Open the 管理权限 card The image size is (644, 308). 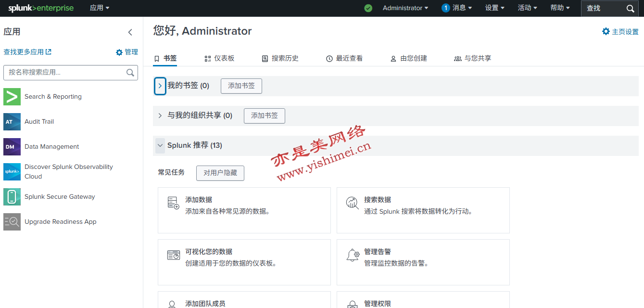(423, 300)
